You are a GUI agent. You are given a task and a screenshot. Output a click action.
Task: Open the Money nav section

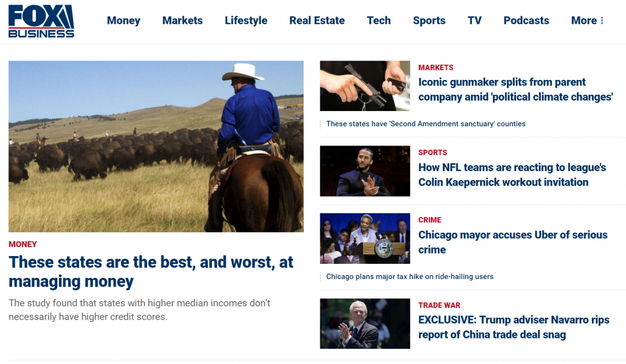pyautogui.click(x=124, y=21)
